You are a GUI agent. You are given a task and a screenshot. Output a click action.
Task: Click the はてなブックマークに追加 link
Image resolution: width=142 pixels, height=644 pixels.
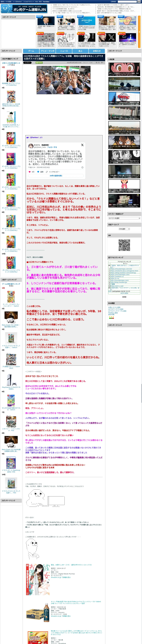point(117,311)
